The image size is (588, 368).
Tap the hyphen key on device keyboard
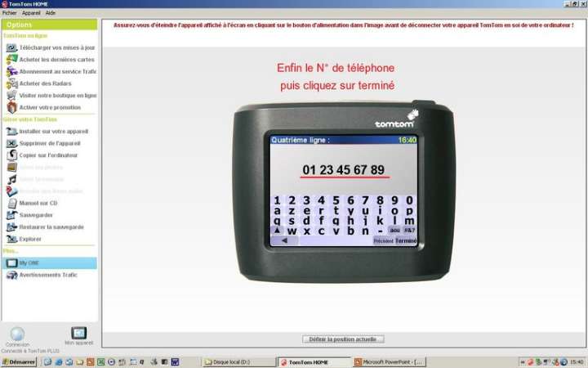(x=381, y=231)
